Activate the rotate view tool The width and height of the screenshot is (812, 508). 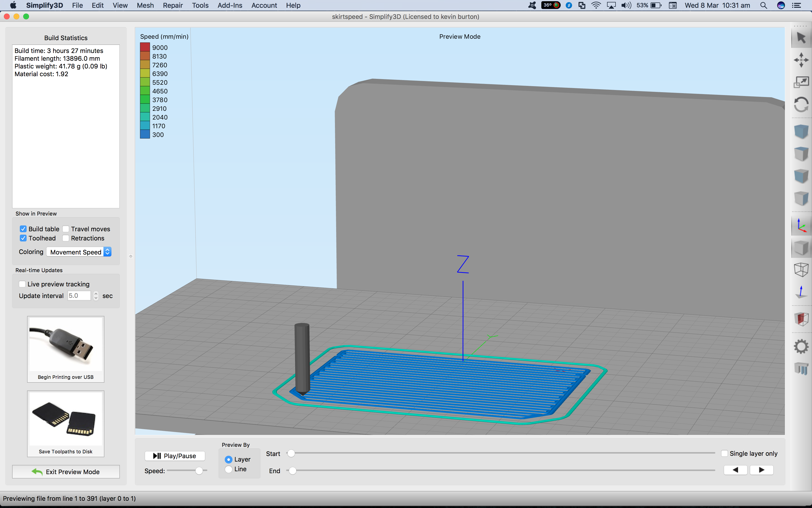point(801,105)
